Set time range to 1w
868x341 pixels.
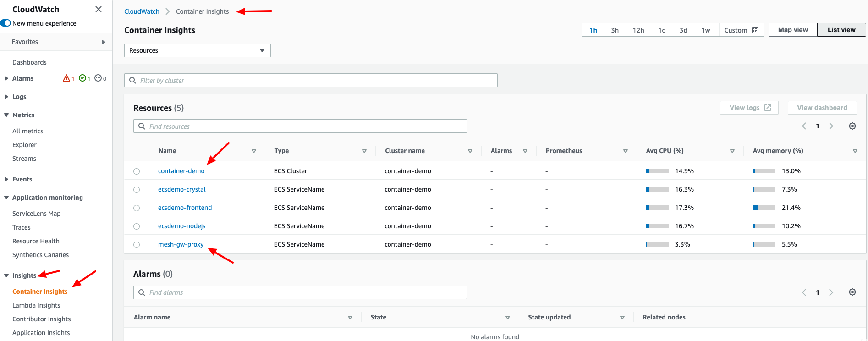(x=706, y=30)
